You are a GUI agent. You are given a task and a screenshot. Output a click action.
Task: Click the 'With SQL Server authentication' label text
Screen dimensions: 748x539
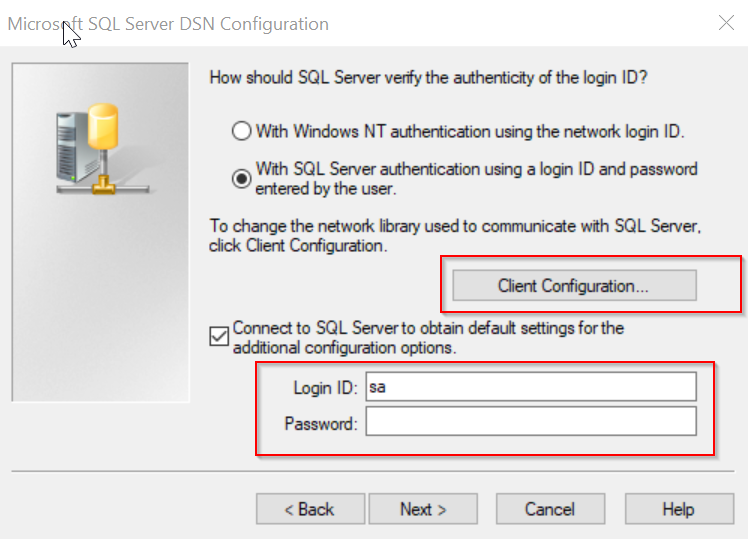476,179
